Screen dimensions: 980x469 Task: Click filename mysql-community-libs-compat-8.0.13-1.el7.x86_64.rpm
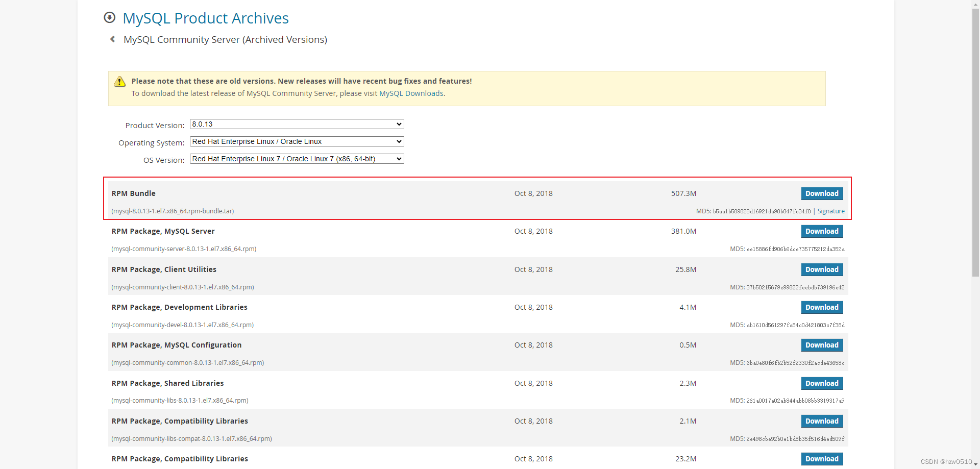[x=192, y=439]
